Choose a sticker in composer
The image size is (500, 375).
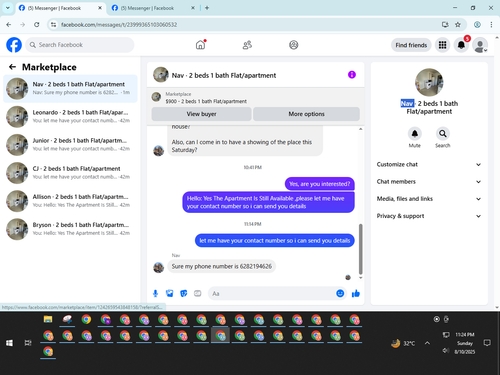click(x=184, y=293)
